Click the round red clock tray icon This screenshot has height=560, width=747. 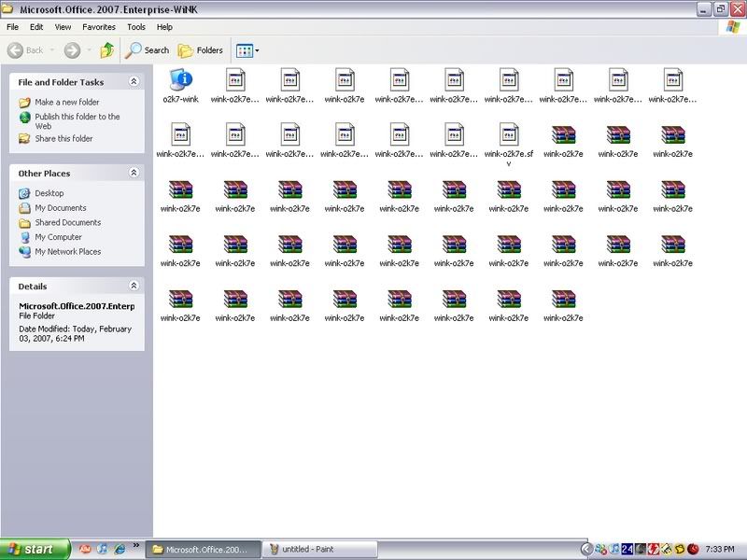coord(693,550)
